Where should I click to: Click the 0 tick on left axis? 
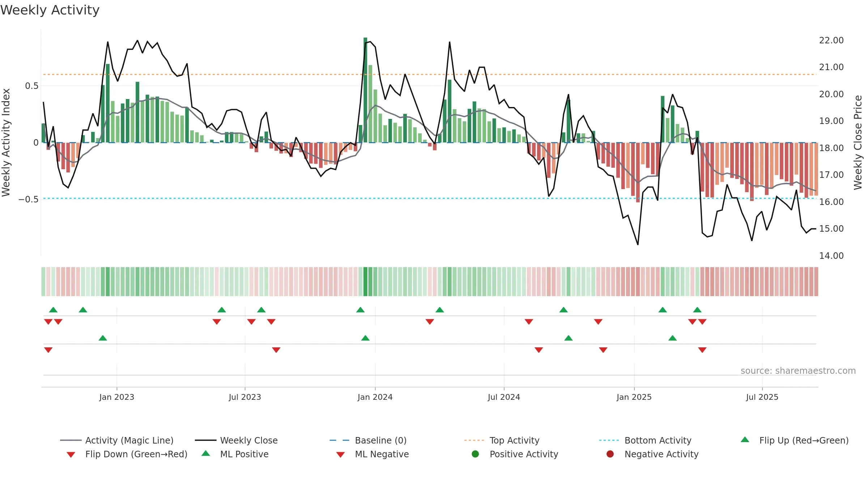tap(36, 142)
